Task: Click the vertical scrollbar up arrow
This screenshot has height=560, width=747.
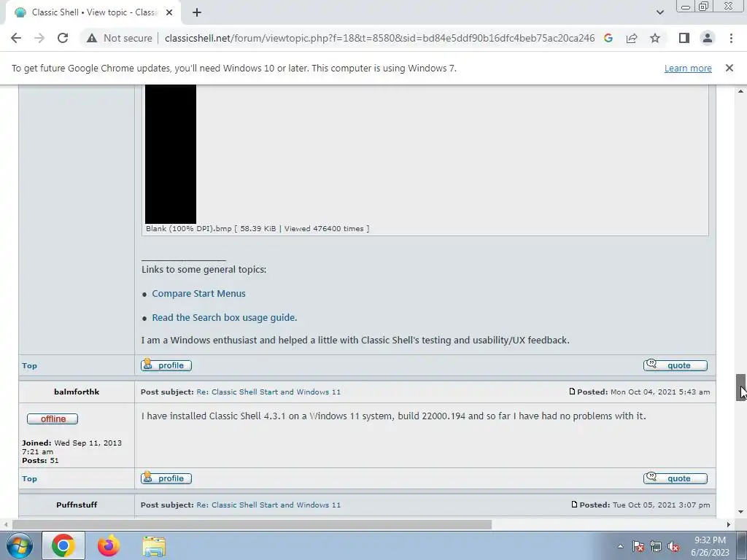Action: (x=741, y=91)
